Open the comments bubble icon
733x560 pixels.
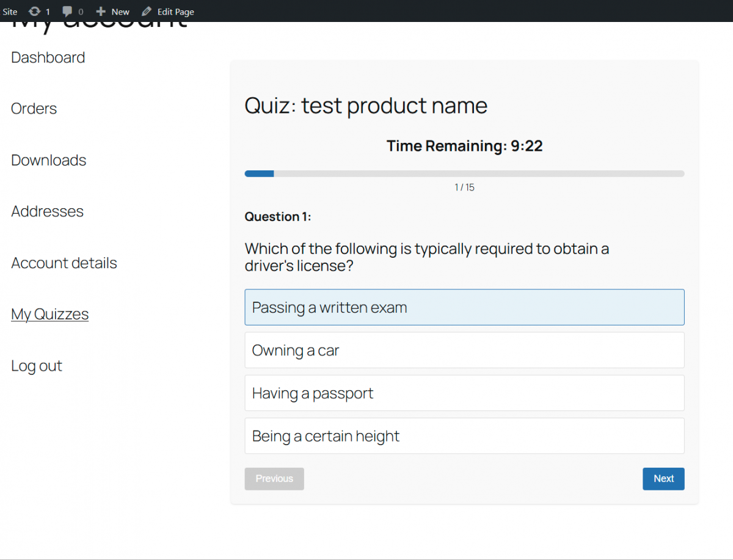point(67,12)
